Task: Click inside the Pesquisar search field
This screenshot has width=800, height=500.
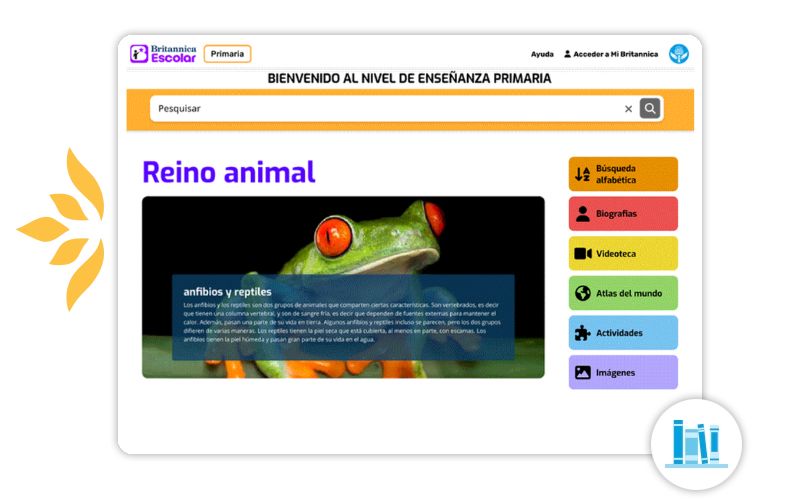Action: click(380, 108)
